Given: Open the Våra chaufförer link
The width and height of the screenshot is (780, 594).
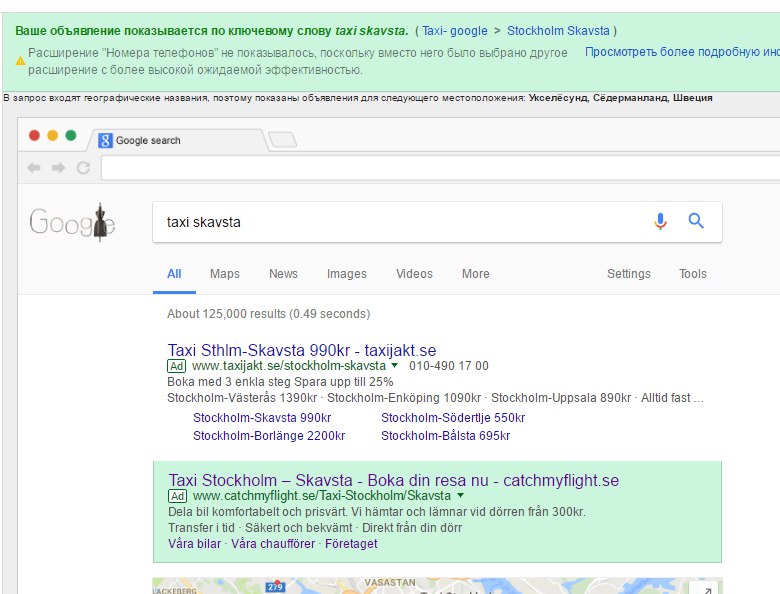Looking at the screenshot, I should pyautogui.click(x=273, y=544).
